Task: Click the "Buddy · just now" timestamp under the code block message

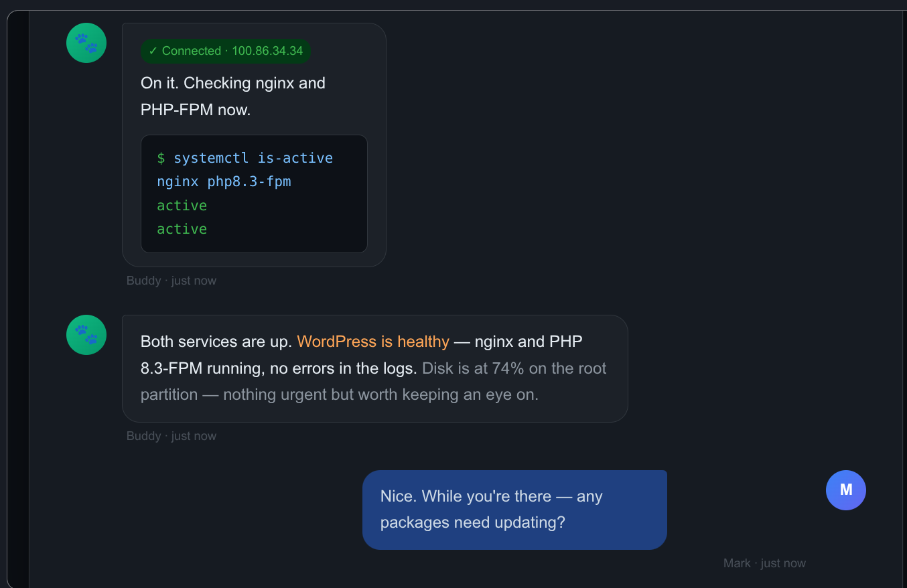Action: pyautogui.click(x=171, y=281)
